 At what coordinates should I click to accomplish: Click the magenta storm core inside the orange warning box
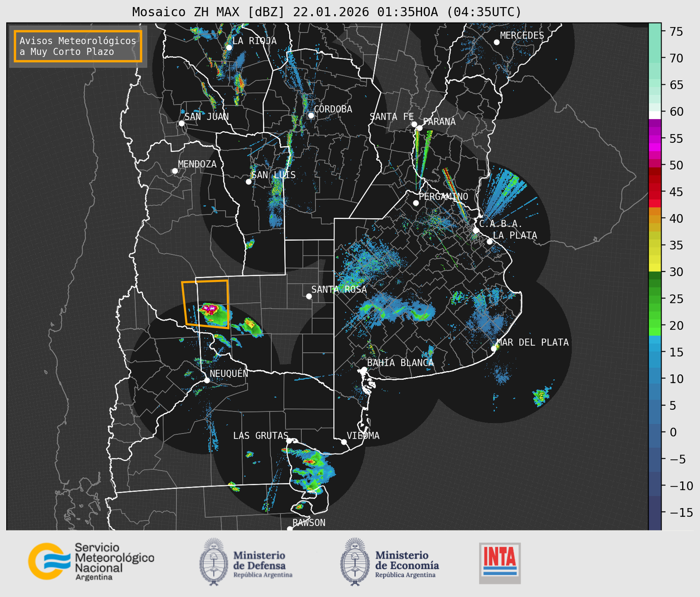pyautogui.click(x=210, y=308)
